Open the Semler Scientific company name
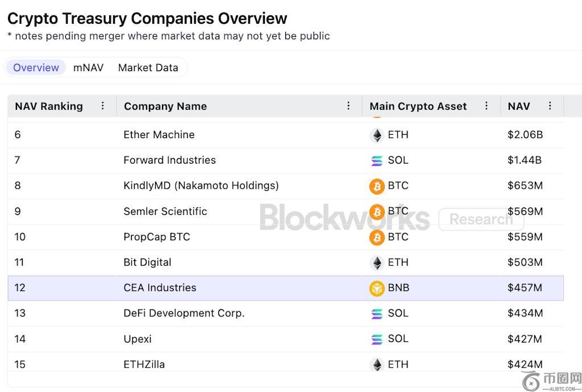Viewport: 582px width, 392px height. click(165, 211)
